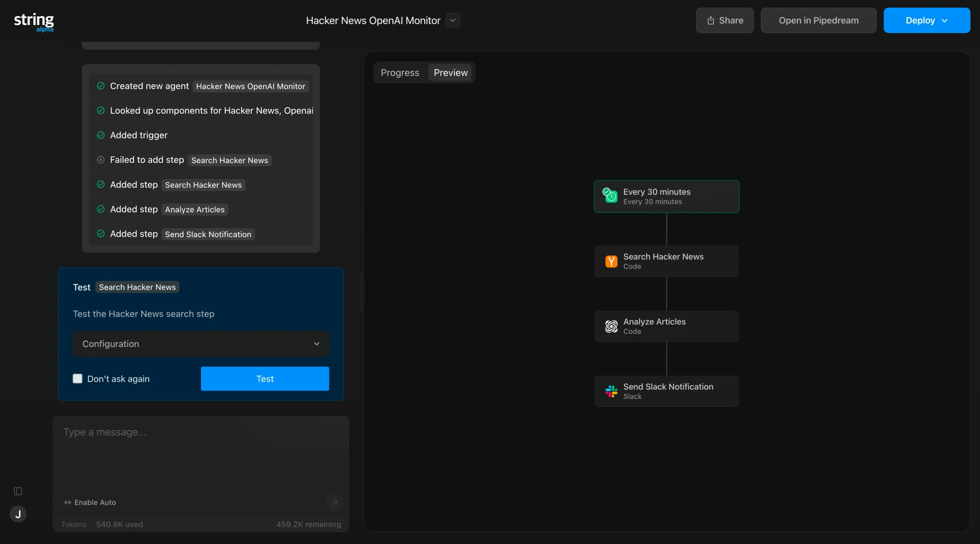Select the Y Combinator icon on Search Hacker News node

click(x=611, y=261)
